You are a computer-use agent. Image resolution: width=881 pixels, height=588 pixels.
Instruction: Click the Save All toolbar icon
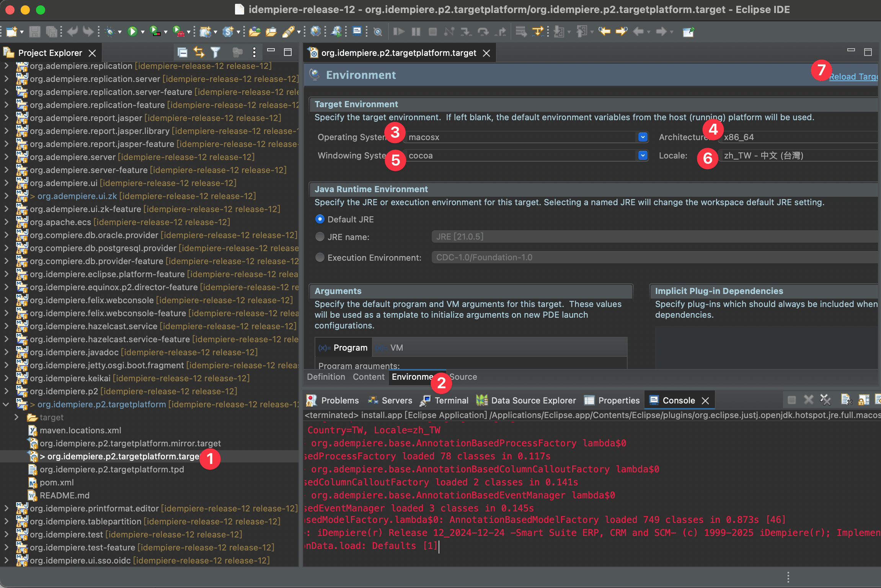51,31
